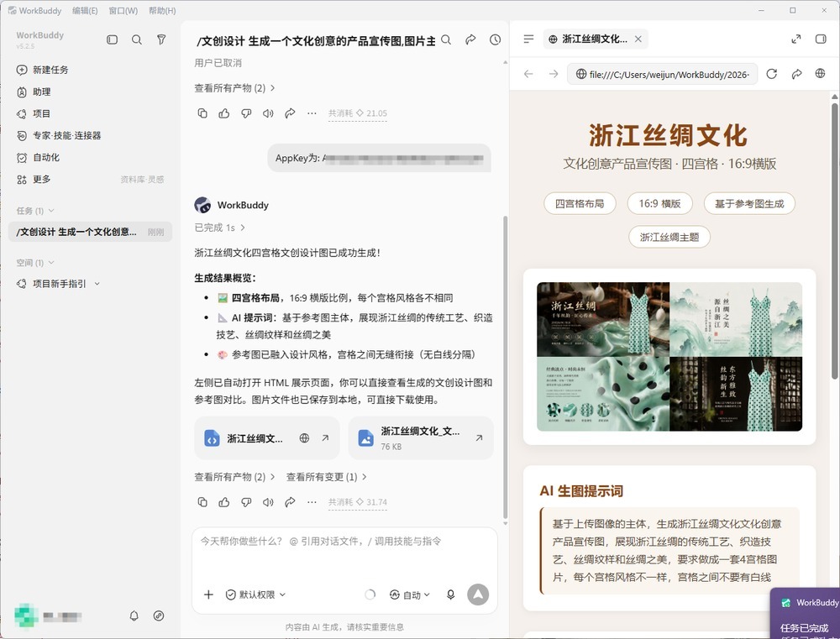Open more options for latest reply
This screenshot has width=840, height=639.
click(312, 502)
